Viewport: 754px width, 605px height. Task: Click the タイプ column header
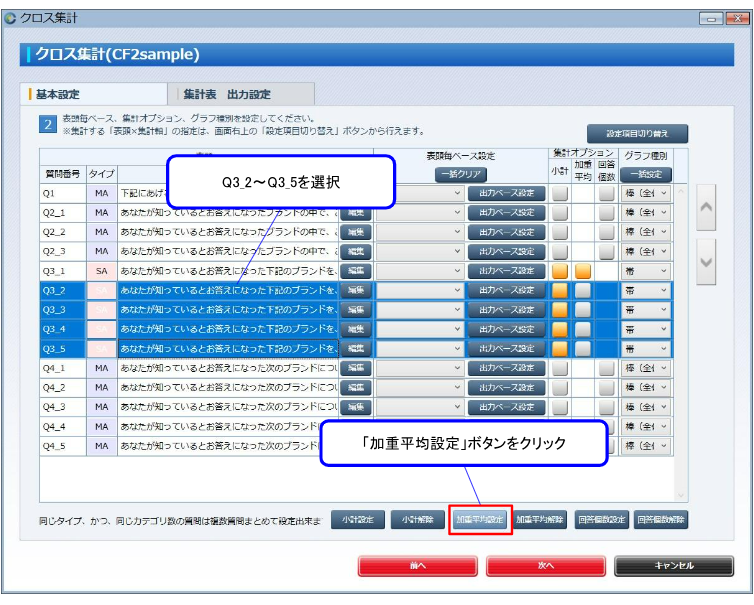(101, 174)
